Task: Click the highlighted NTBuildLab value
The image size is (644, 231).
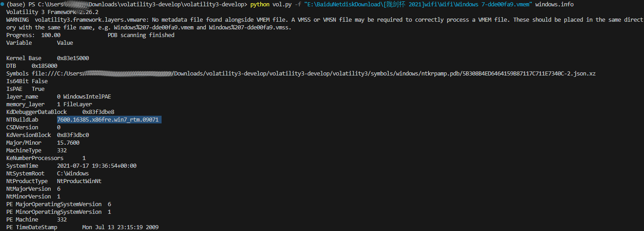Action: coord(109,120)
